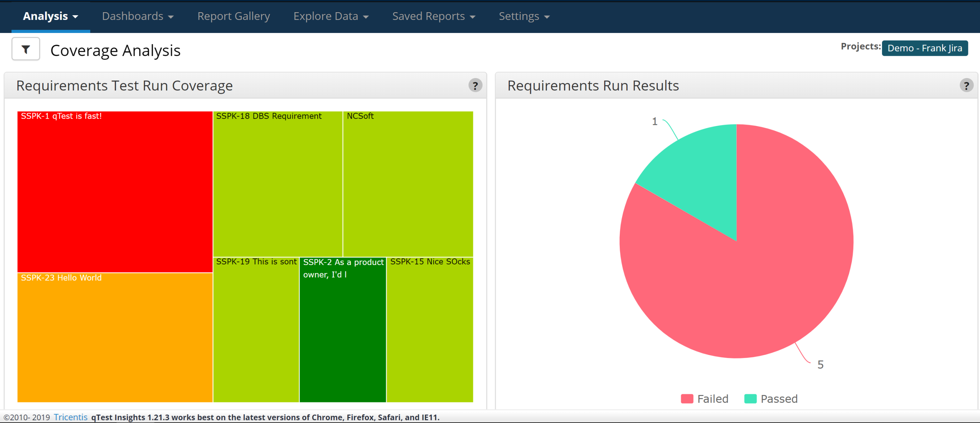
Task: Select the SSPK-18 DBS Requirement tile
Action: [277, 185]
